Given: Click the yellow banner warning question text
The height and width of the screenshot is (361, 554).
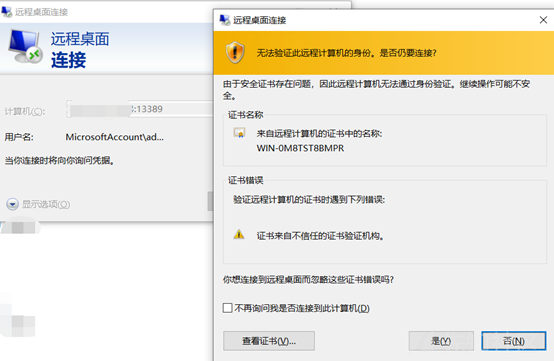Looking at the screenshot, I should tap(347, 53).
